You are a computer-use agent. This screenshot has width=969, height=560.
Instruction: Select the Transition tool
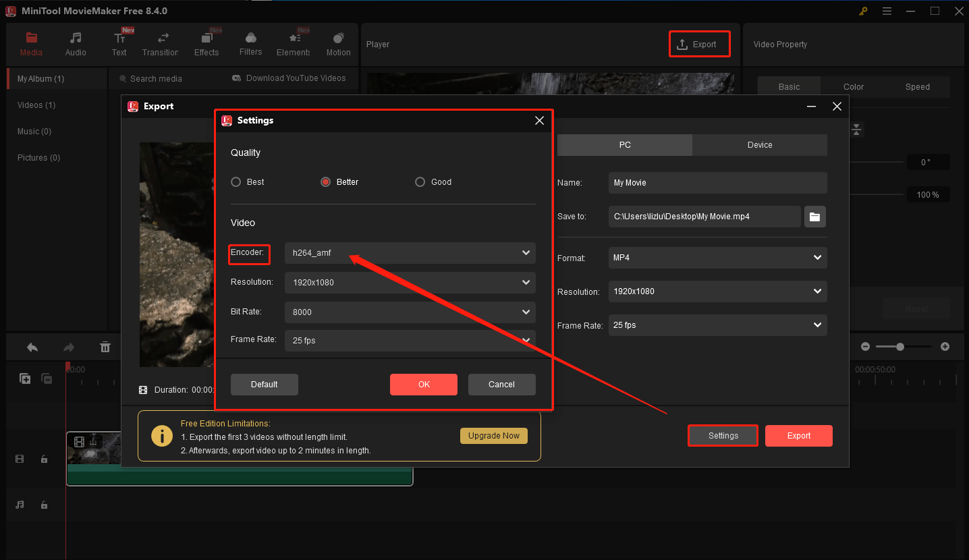(x=160, y=43)
